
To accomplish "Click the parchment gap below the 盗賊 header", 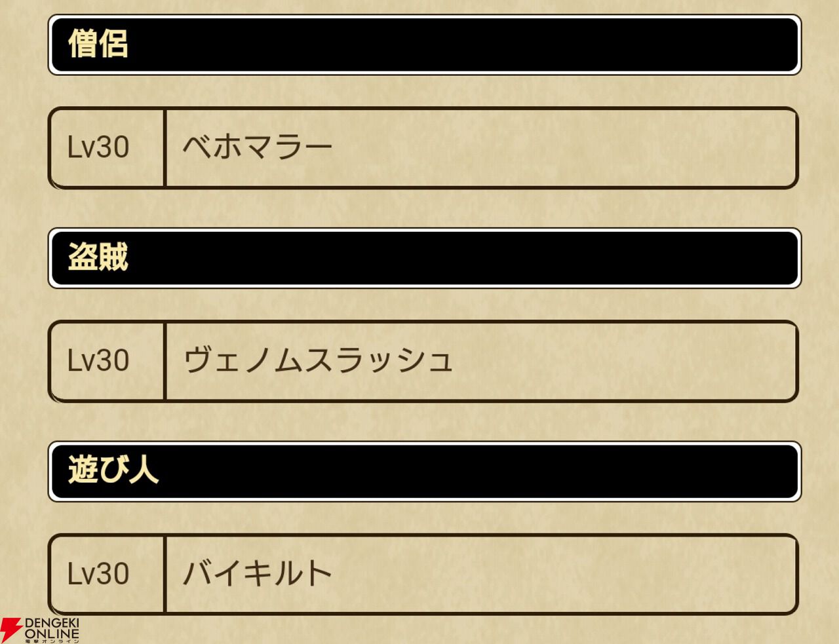I will pyautogui.click(x=424, y=304).
